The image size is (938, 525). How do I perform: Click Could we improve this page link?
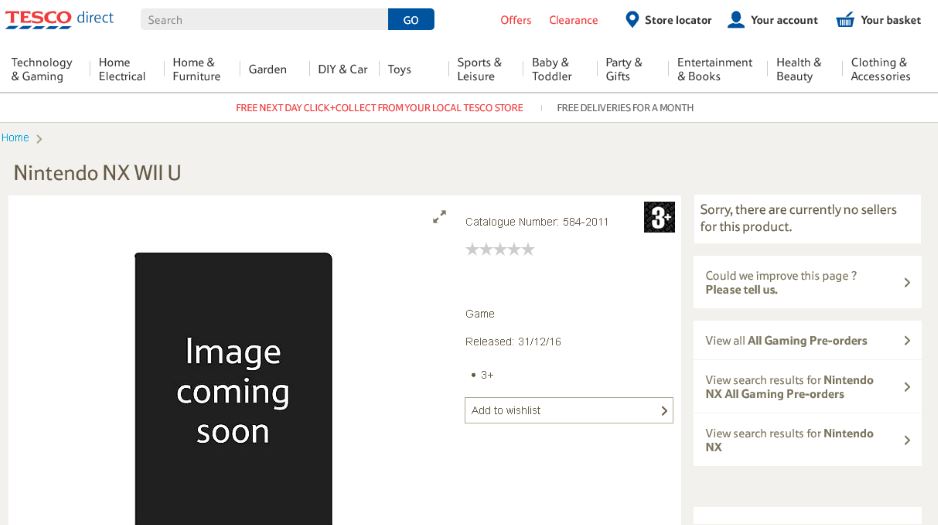(x=807, y=282)
